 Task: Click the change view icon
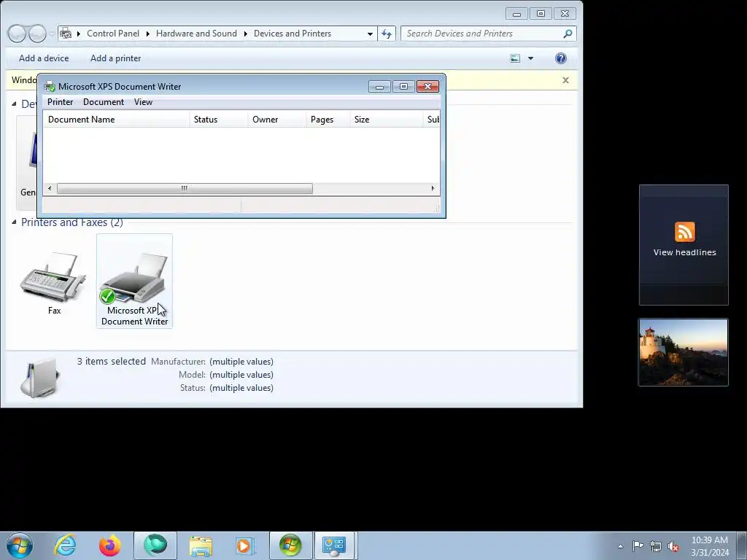[515, 58]
